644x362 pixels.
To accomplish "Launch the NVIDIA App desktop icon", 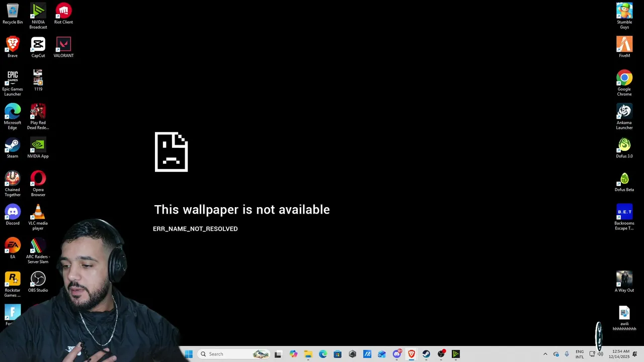I will click(38, 148).
